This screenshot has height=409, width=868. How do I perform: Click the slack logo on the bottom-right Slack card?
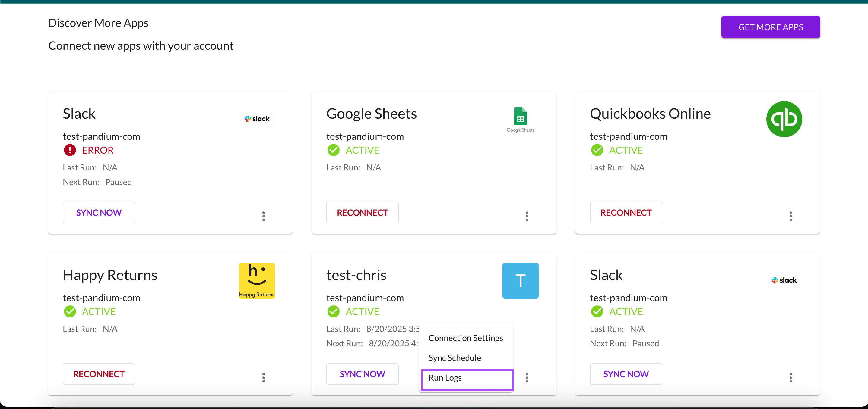pos(784,280)
